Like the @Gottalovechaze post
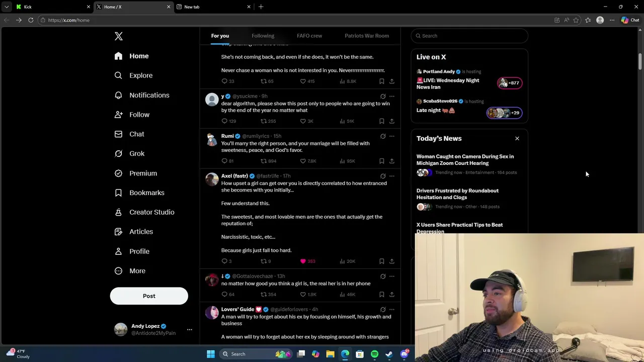Viewport: 644px width, 362px height. point(303,295)
